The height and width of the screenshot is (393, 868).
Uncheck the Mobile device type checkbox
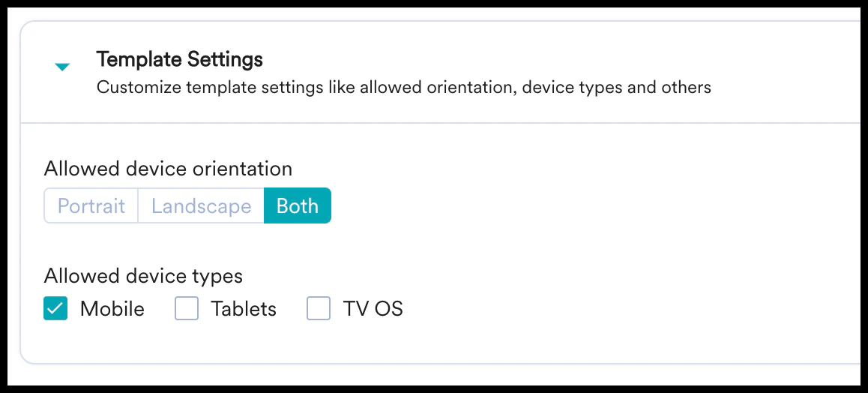pyautogui.click(x=55, y=309)
